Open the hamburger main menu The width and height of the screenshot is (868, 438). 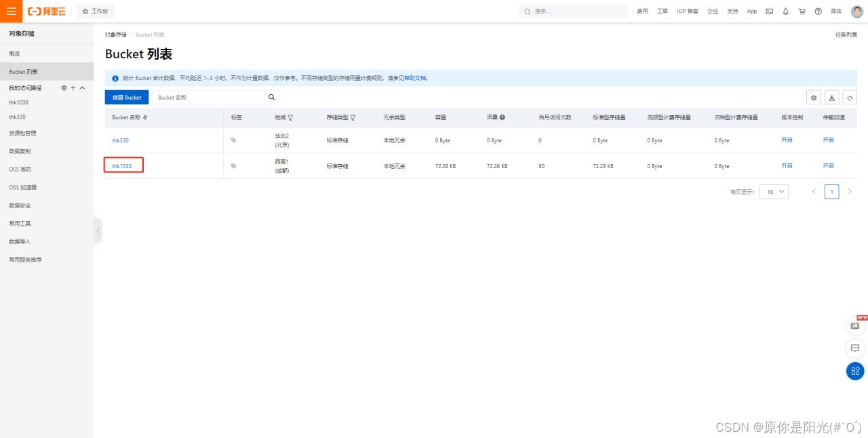point(11,11)
